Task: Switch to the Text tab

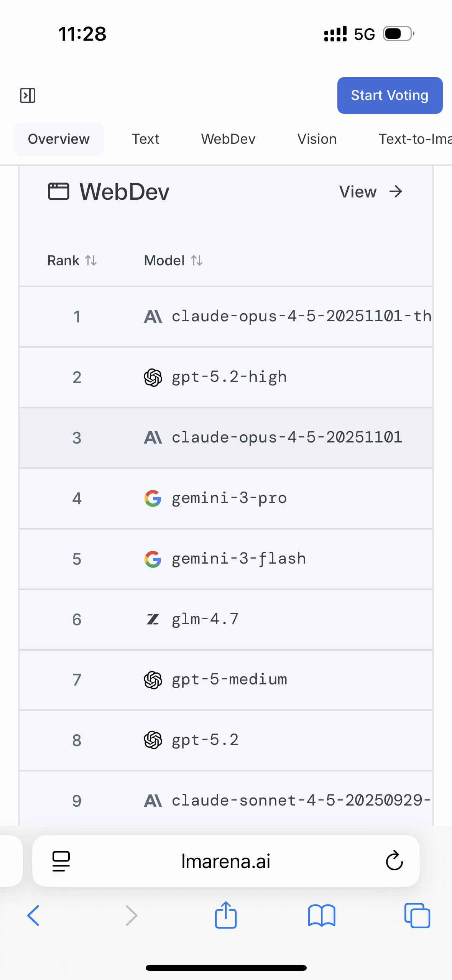Action: pyautogui.click(x=145, y=139)
